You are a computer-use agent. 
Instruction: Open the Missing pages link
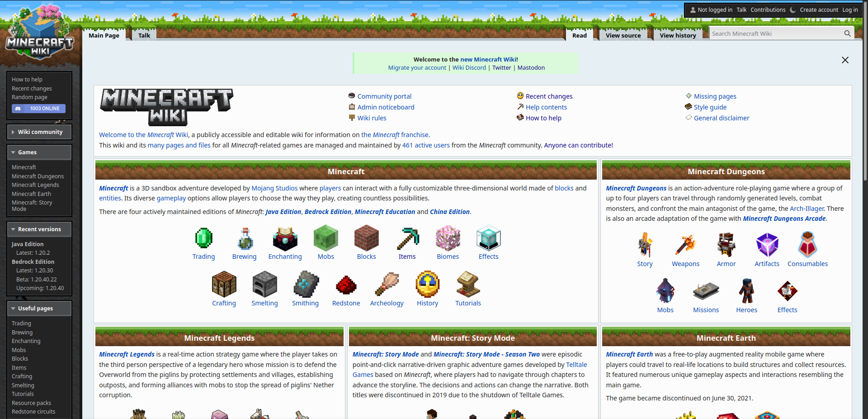point(715,96)
